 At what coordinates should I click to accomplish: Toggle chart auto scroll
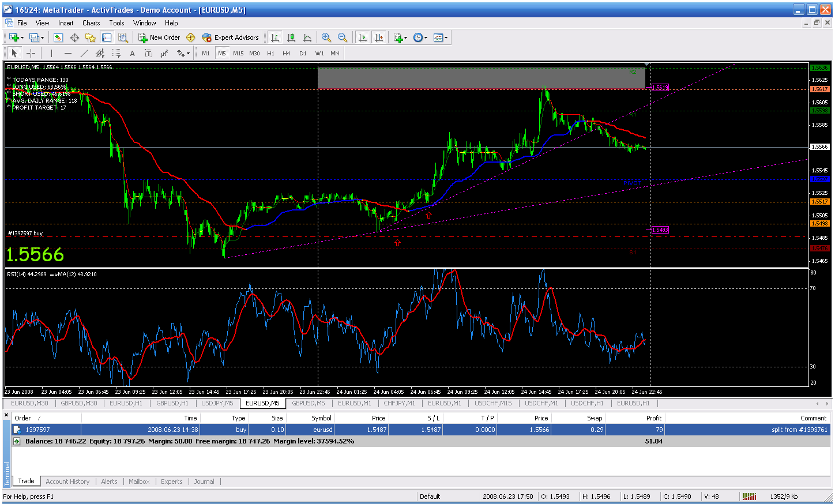362,37
